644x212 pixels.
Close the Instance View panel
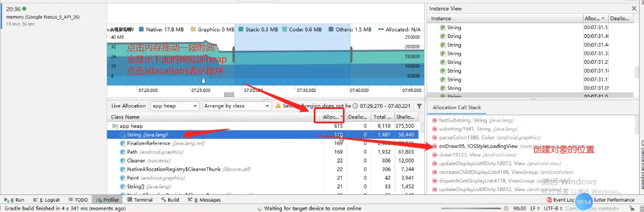[x=634, y=8]
